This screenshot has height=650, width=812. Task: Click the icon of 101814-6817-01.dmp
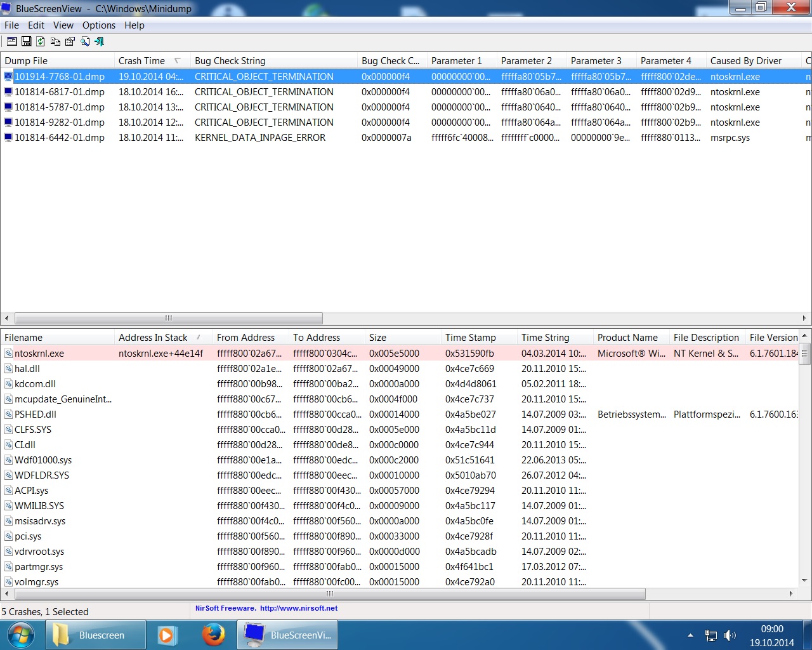click(8, 91)
